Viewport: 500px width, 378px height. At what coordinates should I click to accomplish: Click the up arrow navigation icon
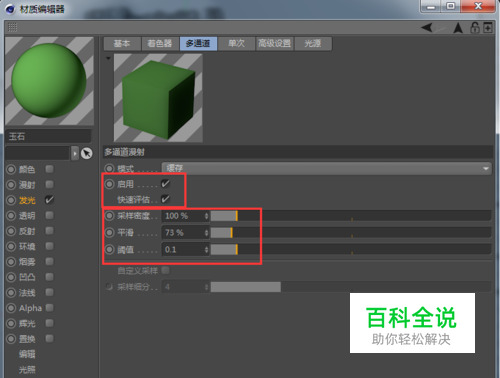[x=458, y=28]
